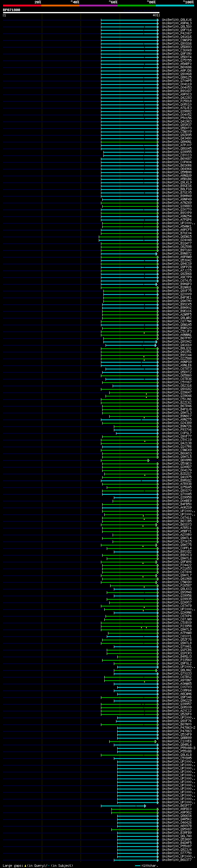Click on UniRef100_C1XVE6 entry
The width and height of the screenshot is (197, 868).
pos(176,741)
